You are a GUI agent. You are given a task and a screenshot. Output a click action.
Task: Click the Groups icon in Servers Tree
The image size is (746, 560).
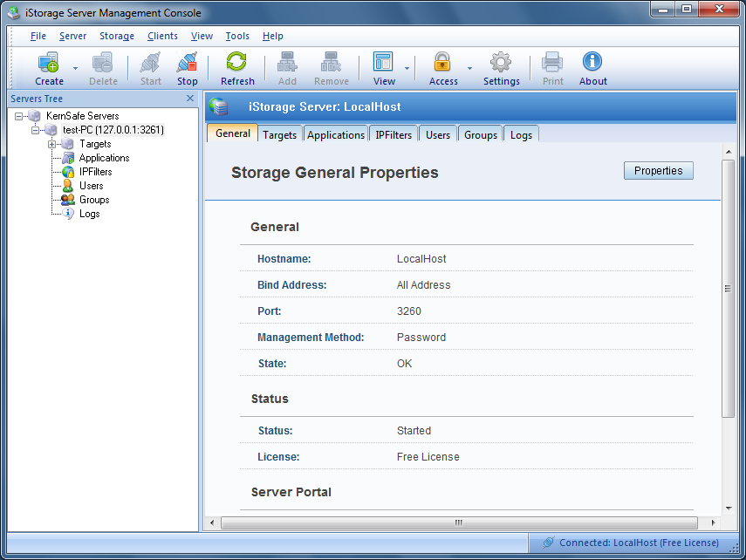click(x=68, y=200)
